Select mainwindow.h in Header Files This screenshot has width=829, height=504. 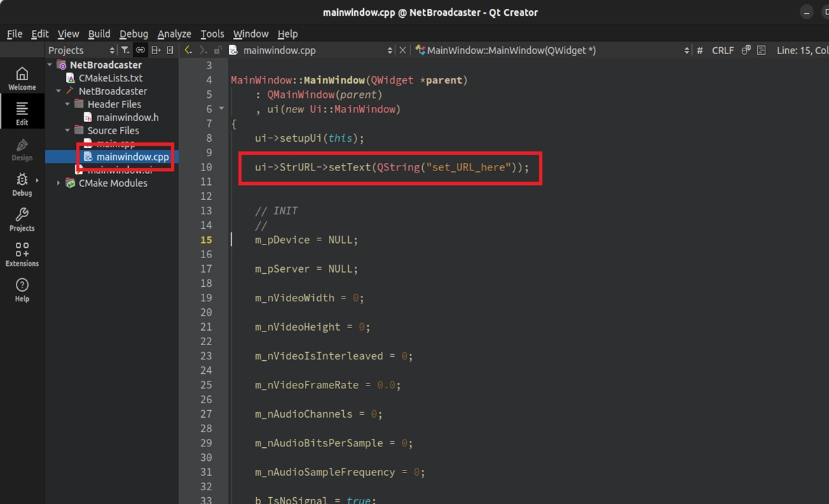pos(127,117)
